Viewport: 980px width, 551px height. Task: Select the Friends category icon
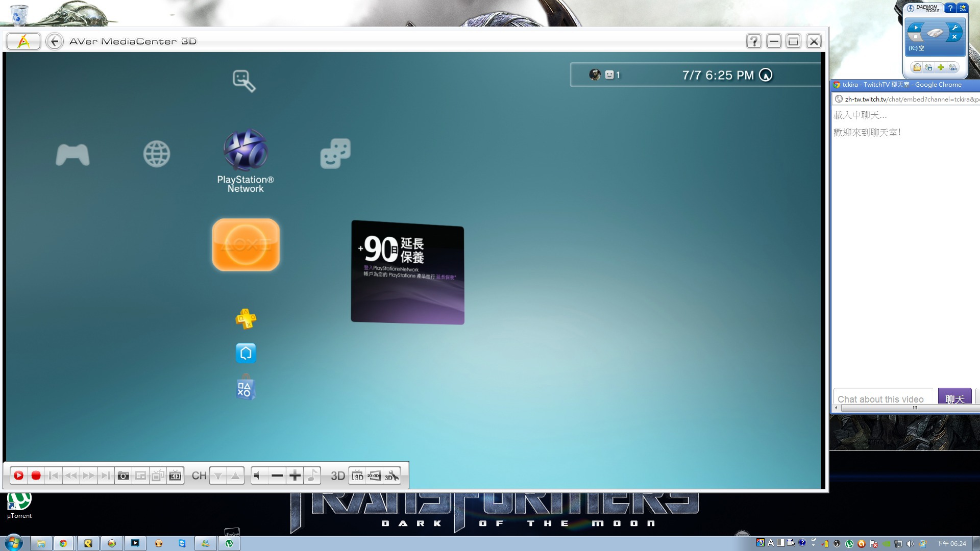tap(335, 153)
